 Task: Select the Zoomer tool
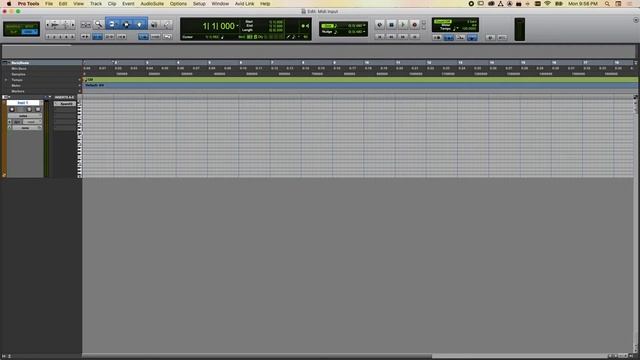coord(98,24)
